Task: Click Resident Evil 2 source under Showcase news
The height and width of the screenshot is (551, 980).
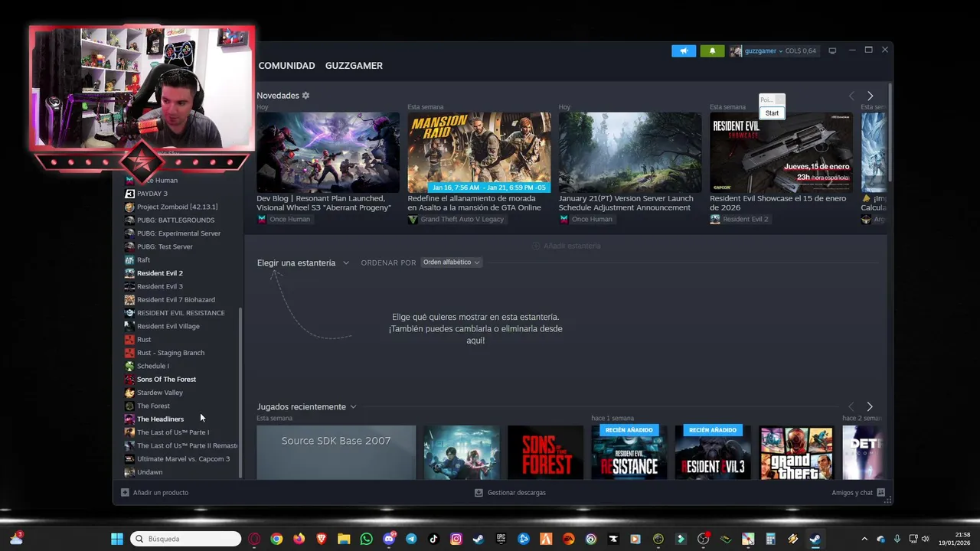Action: (739, 219)
